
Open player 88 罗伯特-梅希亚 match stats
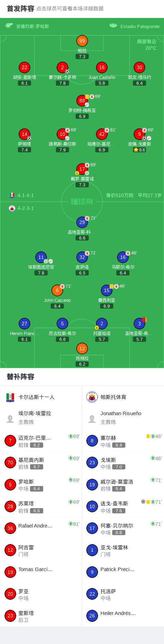(x=82, y=101)
